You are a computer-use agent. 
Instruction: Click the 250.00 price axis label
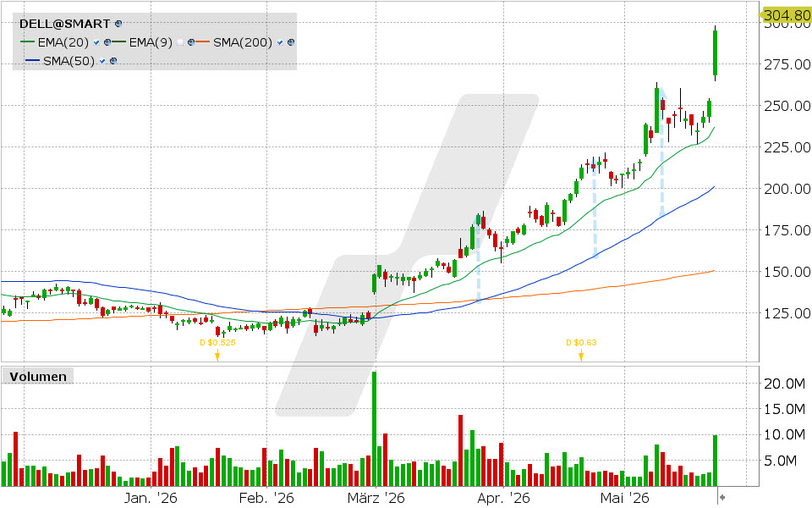[x=787, y=106]
